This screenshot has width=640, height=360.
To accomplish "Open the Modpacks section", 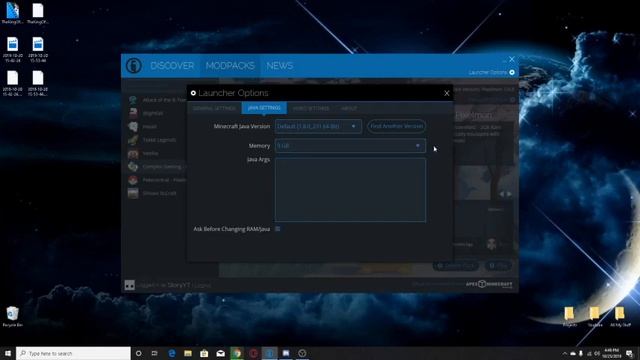I will [230, 66].
